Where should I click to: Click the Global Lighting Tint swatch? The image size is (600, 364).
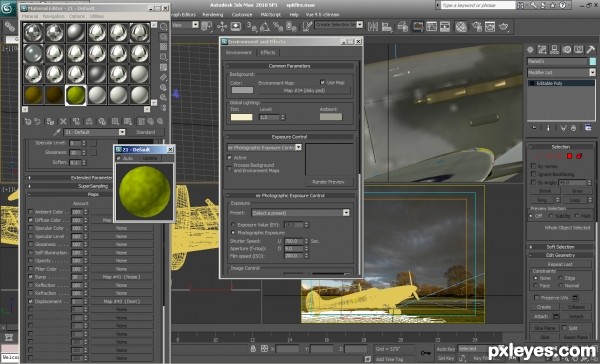(x=241, y=117)
